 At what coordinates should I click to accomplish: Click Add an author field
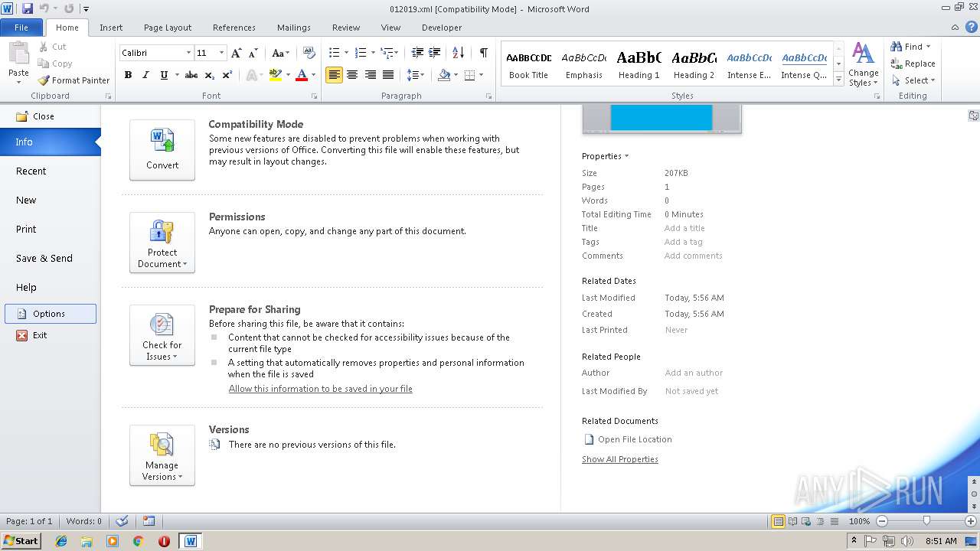tap(694, 373)
